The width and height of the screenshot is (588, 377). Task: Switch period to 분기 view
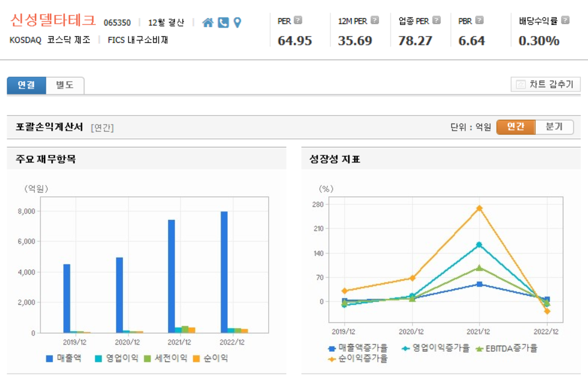[x=555, y=127]
